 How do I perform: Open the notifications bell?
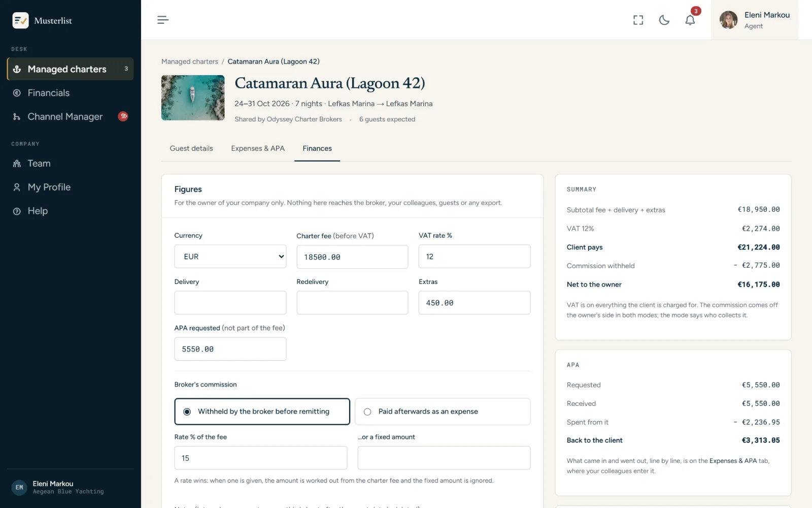690,20
